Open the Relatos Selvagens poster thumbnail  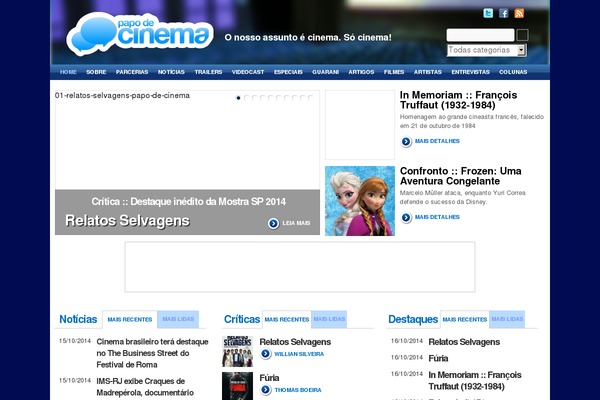238,351
